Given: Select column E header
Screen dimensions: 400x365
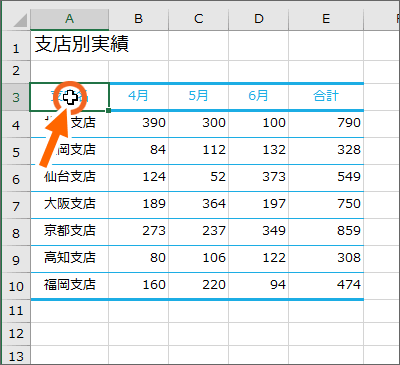Looking at the screenshot, I should click(x=326, y=19).
